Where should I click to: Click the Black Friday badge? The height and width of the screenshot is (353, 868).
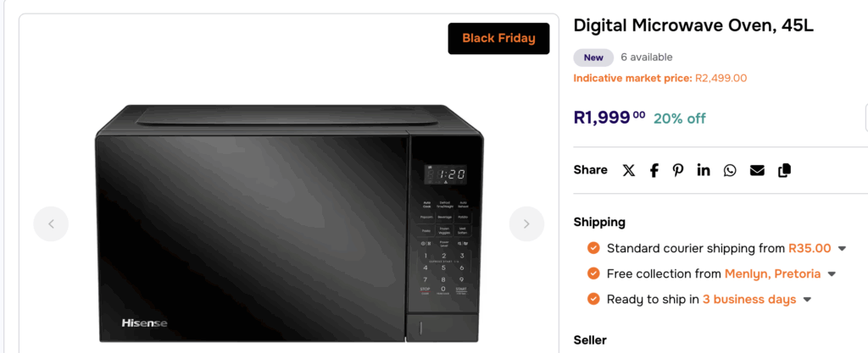pyautogui.click(x=498, y=38)
